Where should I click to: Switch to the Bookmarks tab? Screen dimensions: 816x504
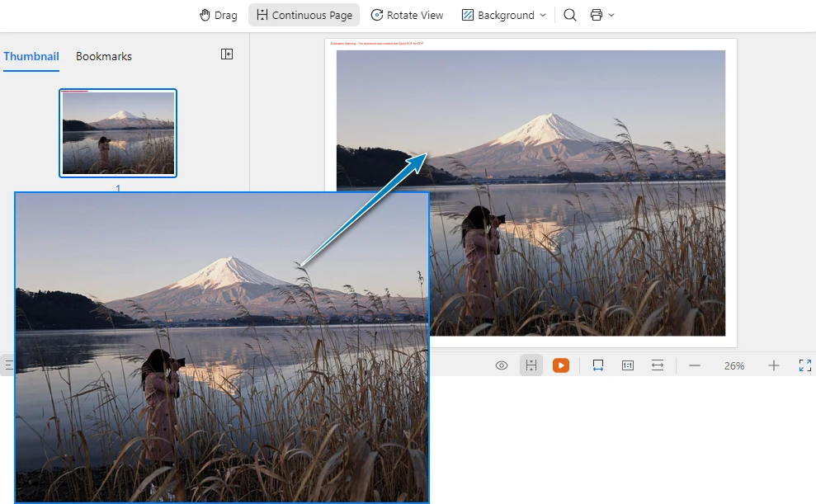[x=103, y=56]
